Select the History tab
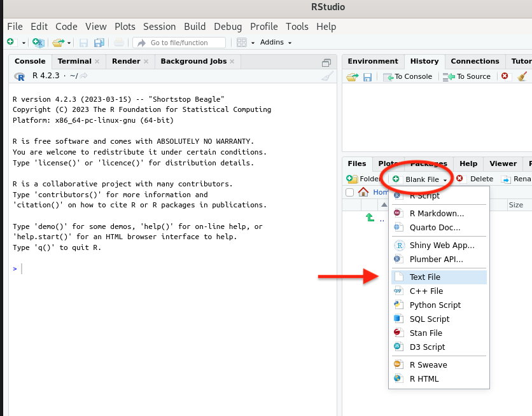Viewport: 532px width, 416px height. pyautogui.click(x=424, y=61)
